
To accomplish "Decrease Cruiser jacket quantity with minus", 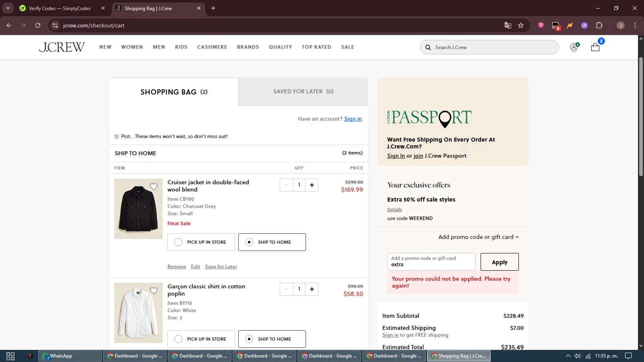I will click(x=286, y=185).
